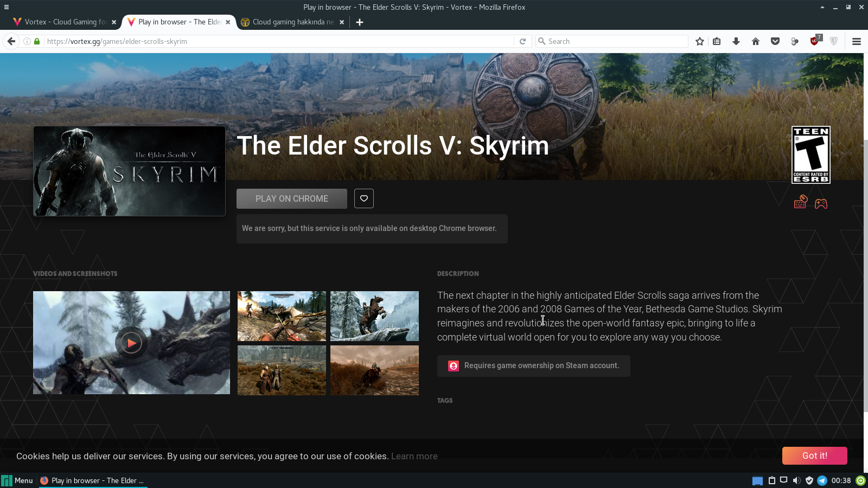Screen dimensions: 868x488
Task: Close the Cloud gaming hakkında tab
Action: click(x=342, y=22)
